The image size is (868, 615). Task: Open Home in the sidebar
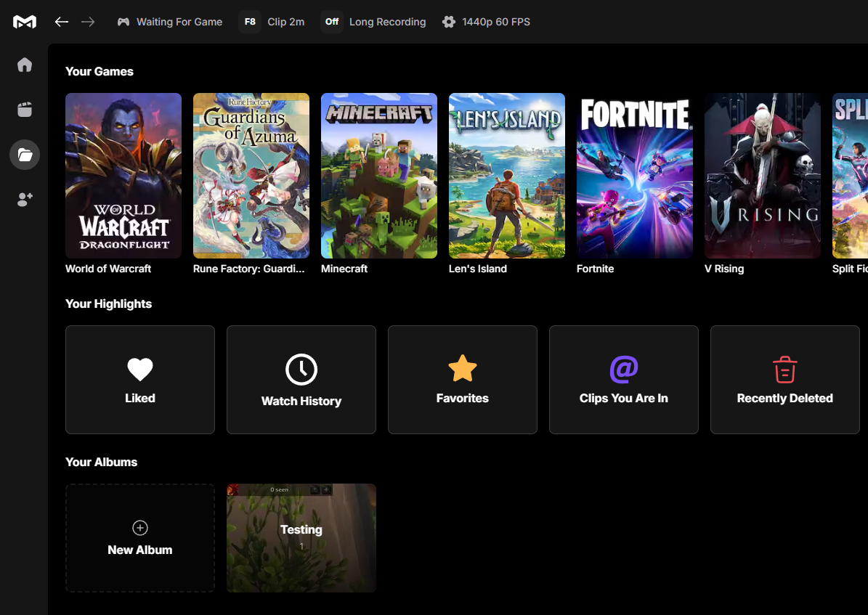[x=25, y=65]
